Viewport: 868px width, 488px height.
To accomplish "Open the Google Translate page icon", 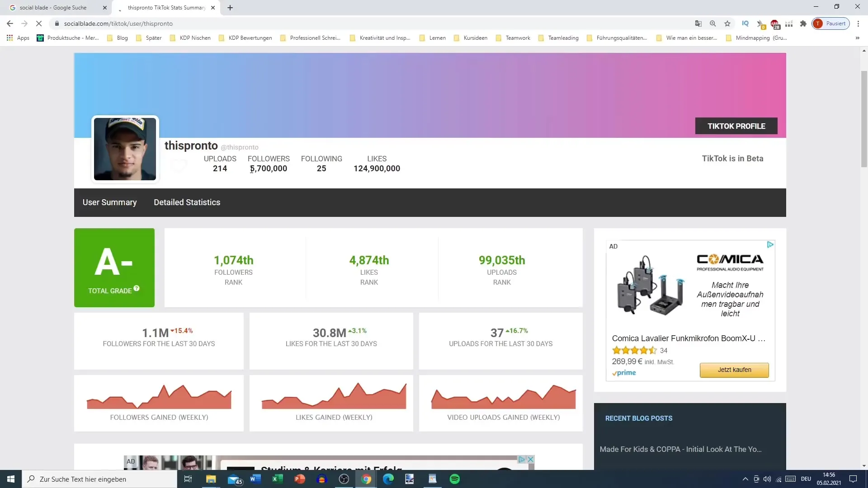I will [x=698, y=23].
